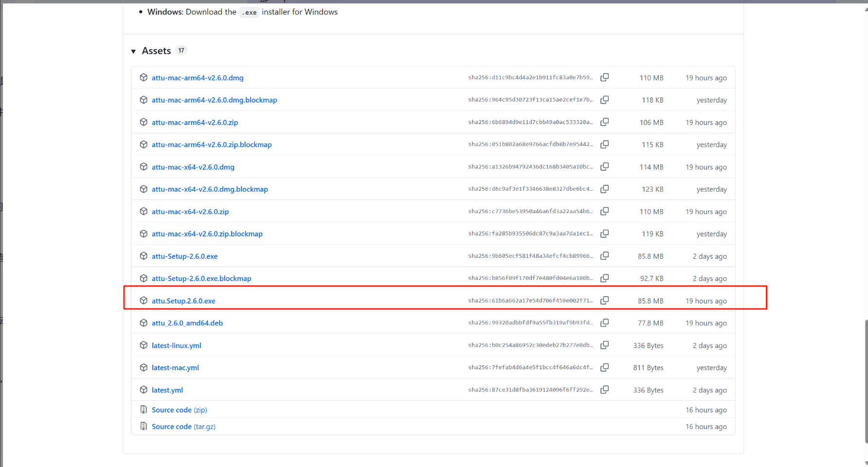The height and width of the screenshot is (467, 868).
Task: Copy SHA256 of attu-mac-x64-v2.6.0.zip
Action: tap(604, 212)
